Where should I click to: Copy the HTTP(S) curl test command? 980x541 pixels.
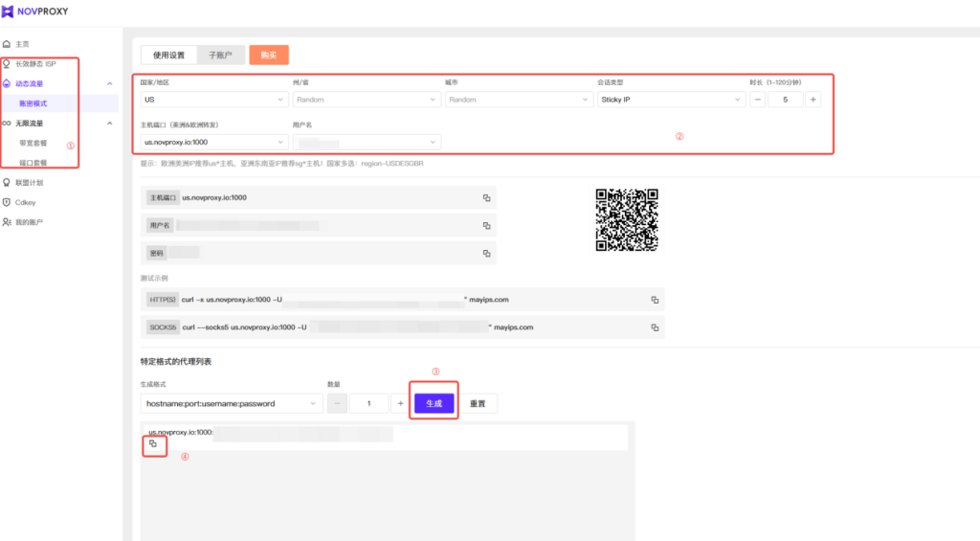(655, 300)
